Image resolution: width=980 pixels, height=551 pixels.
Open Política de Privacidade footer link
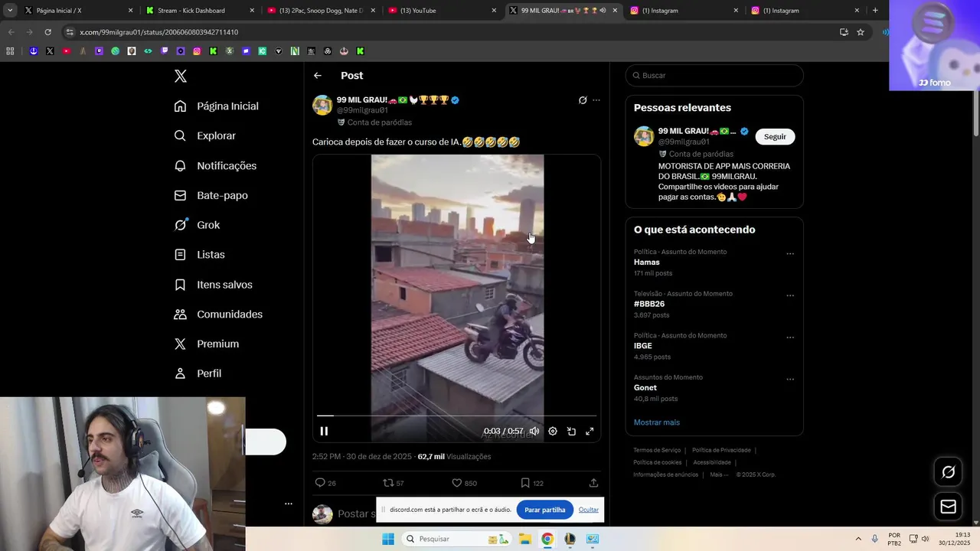[x=721, y=450]
